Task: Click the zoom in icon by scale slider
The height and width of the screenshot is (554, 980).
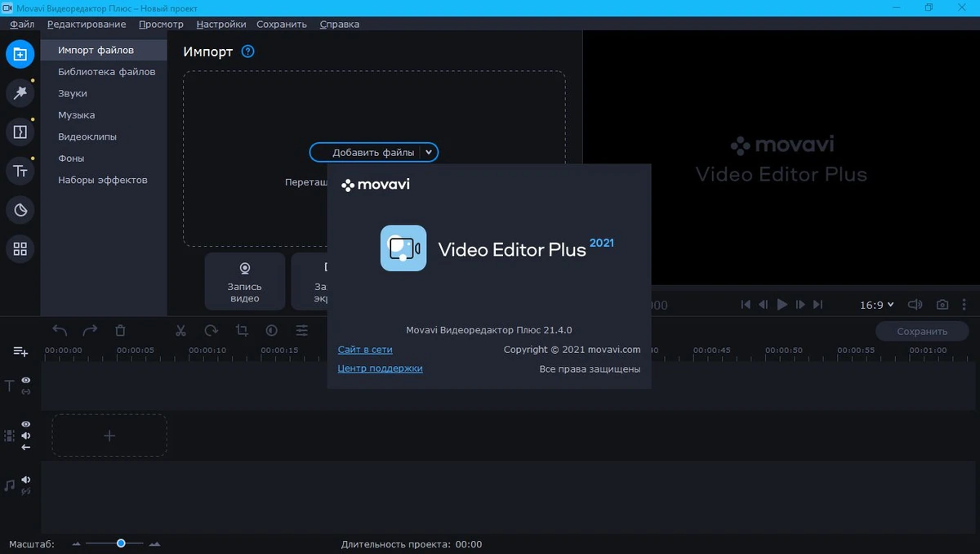Action: click(154, 544)
